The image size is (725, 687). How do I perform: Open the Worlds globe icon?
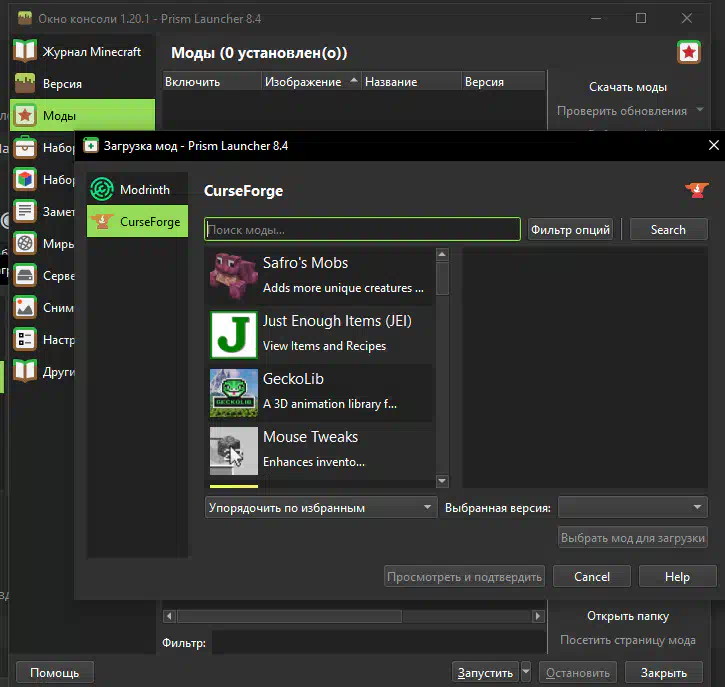(25, 243)
